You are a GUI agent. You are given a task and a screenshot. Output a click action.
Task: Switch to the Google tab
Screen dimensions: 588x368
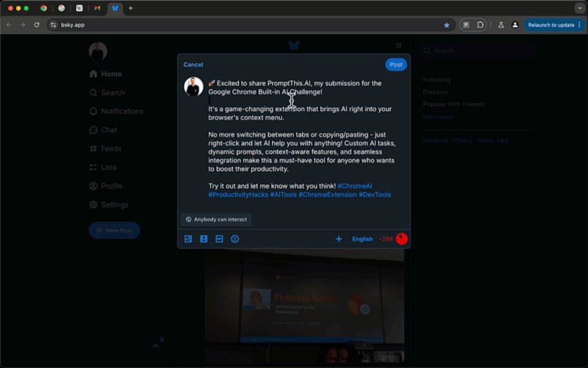(61, 8)
